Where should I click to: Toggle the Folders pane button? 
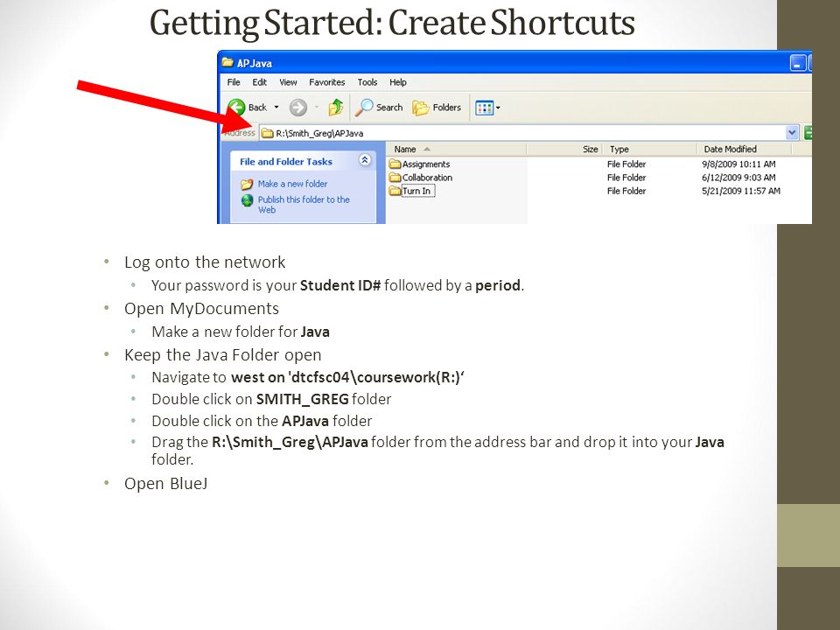pos(437,108)
